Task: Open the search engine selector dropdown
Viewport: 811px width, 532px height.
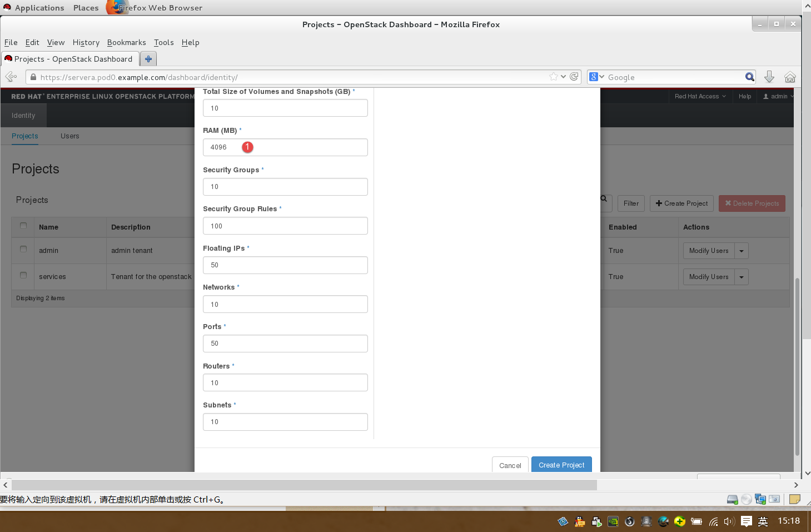Action: click(x=597, y=77)
